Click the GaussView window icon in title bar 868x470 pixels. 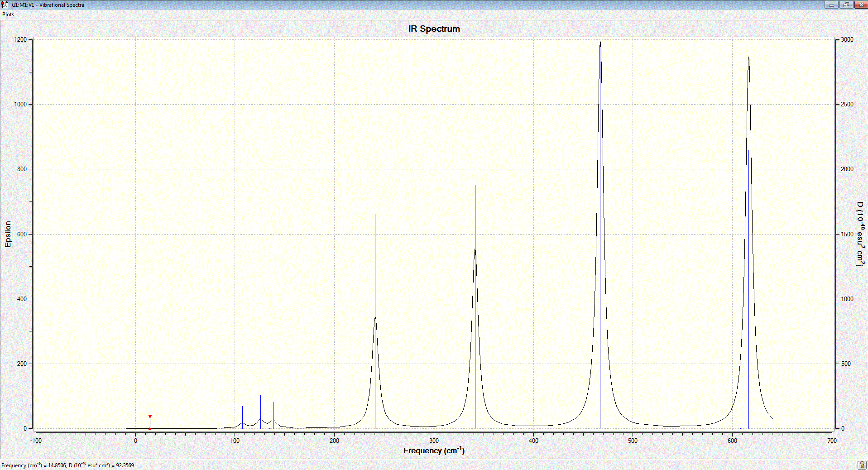5,5
